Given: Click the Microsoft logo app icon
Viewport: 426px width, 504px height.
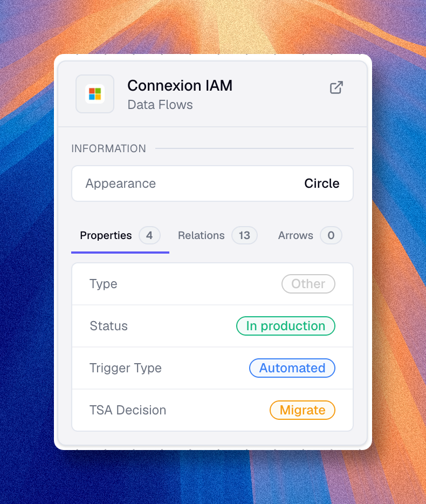Looking at the screenshot, I should (x=95, y=94).
